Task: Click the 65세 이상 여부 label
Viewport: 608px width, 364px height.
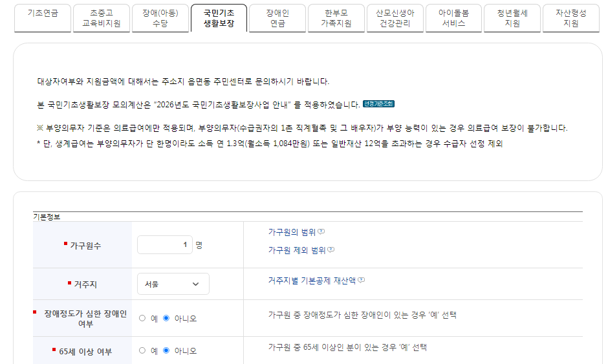Action: 85,352
